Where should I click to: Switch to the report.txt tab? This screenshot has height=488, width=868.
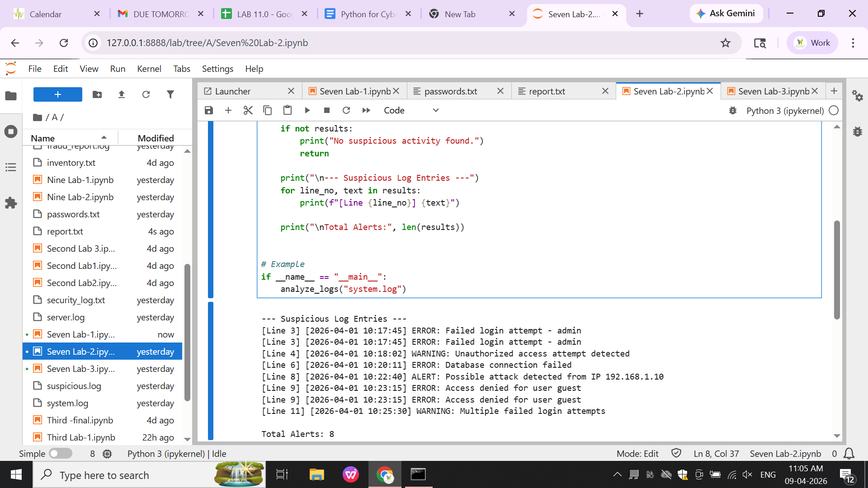coord(547,91)
